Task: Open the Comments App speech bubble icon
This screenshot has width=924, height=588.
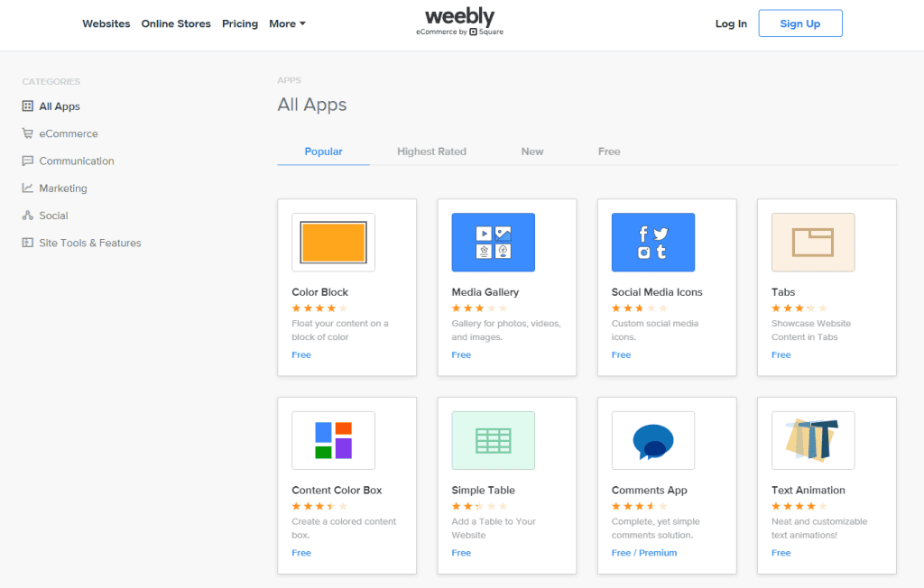Action: [652, 440]
